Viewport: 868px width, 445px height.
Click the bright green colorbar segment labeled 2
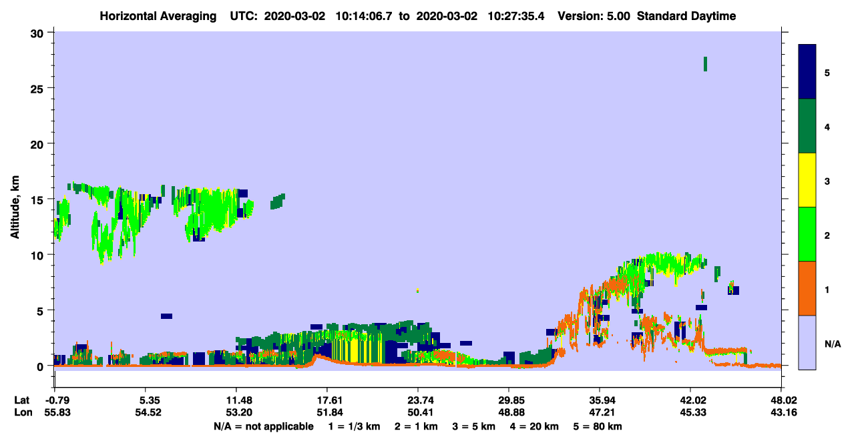807,234
